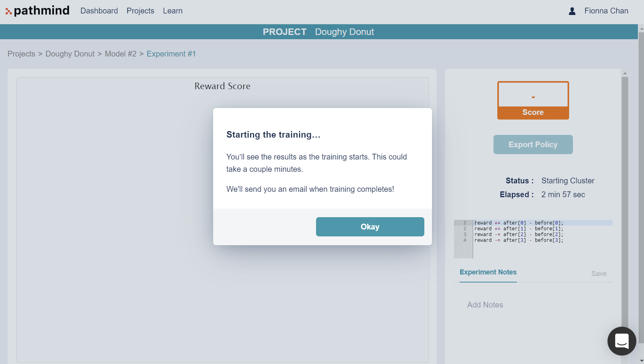Open the Dashboard page
The width and height of the screenshot is (644, 364).
(99, 11)
